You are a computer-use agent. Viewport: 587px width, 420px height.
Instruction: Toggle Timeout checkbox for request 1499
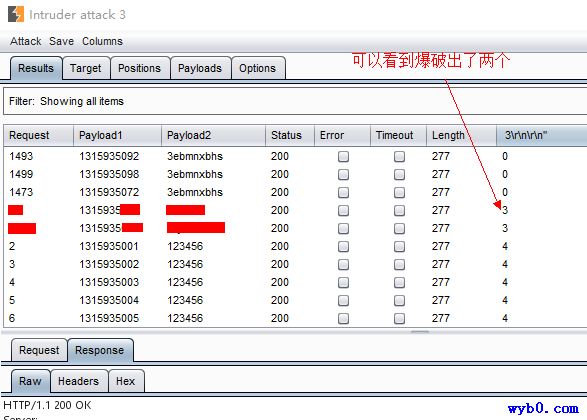tap(399, 174)
